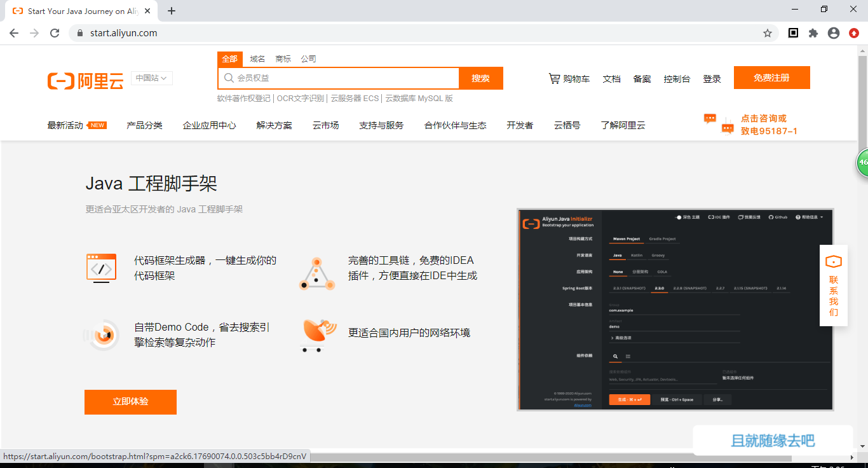
Task: Click the OCR文字识别 suggestion link
Action: point(301,99)
